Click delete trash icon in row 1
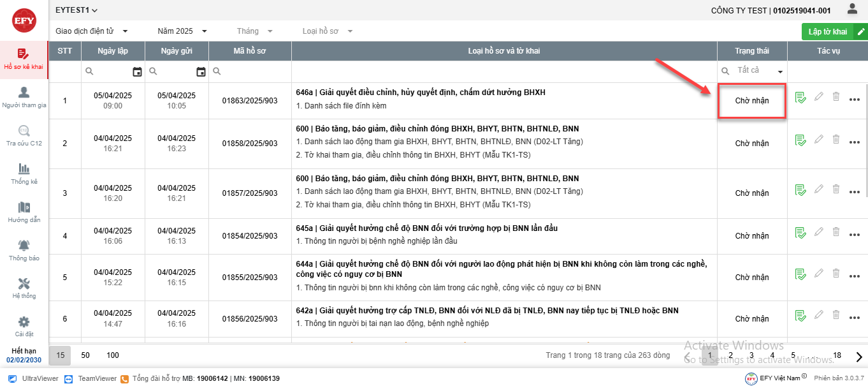868x386 pixels. pyautogui.click(x=836, y=98)
